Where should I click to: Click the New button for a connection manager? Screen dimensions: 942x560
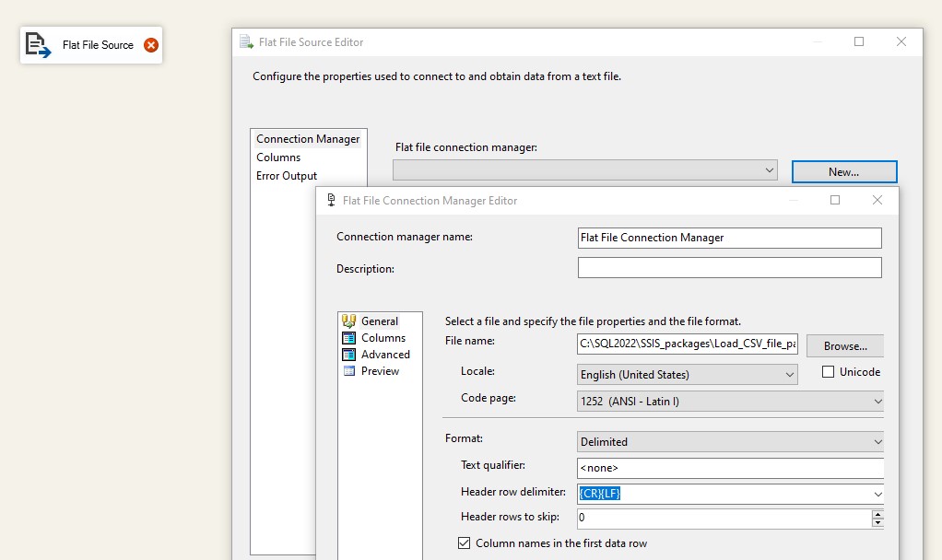click(x=843, y=170)
